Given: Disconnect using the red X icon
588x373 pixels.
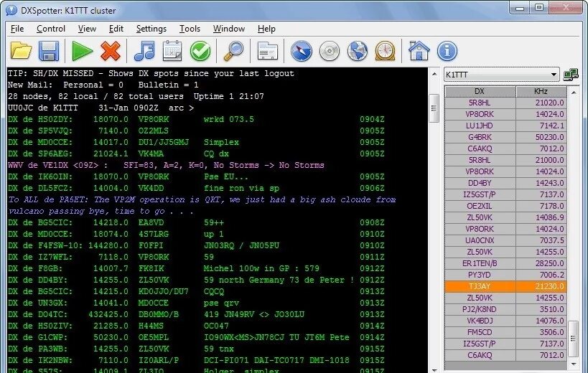Looking at the screenshot, I should (x=111, y=51).
